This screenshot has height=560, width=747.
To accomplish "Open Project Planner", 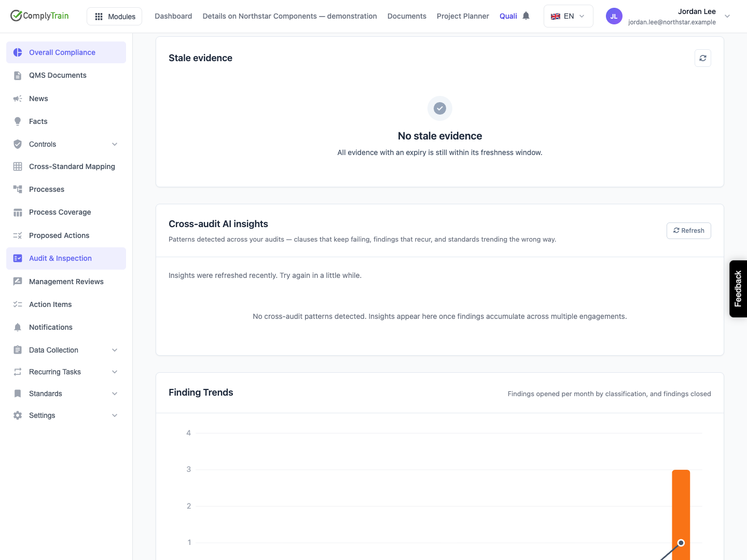I will pos(463,16).
